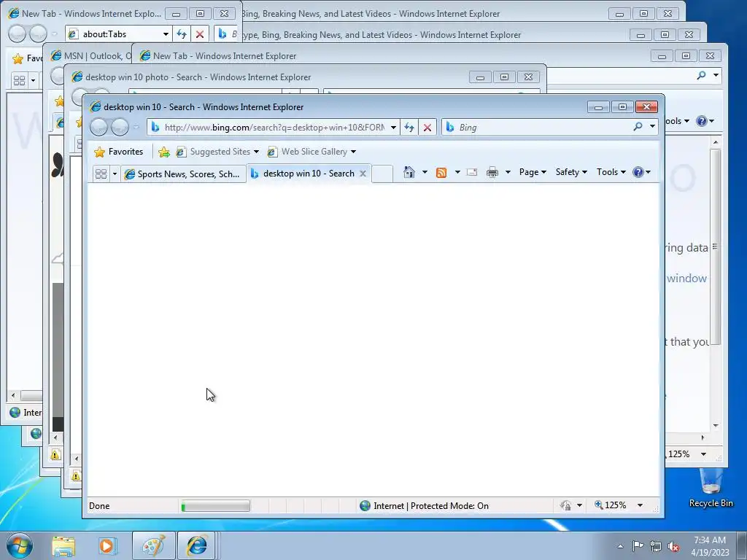747x560 pixels.
Task: Click Internet Explorer taskbar icon
Action: [x=197, y=545]
